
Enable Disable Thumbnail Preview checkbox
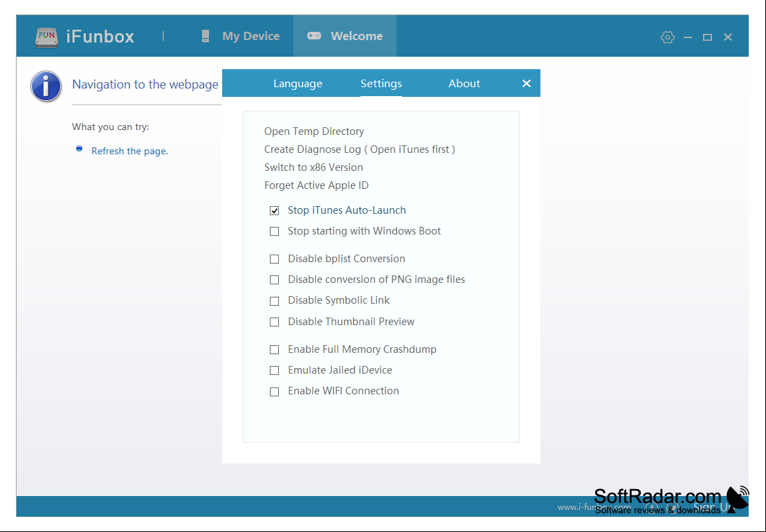pyautogui.click(x=275, y=322)
